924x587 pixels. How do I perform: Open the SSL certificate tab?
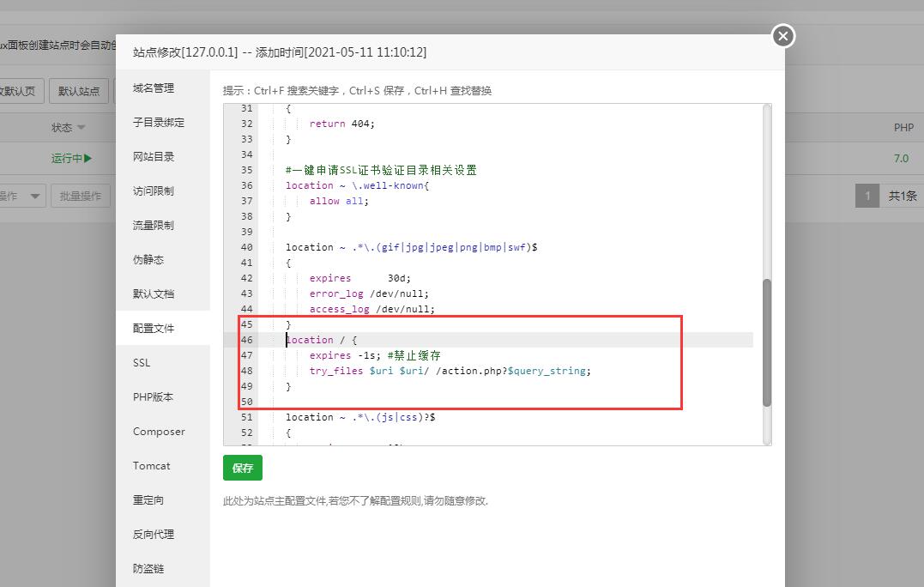[x=142, y=362]
